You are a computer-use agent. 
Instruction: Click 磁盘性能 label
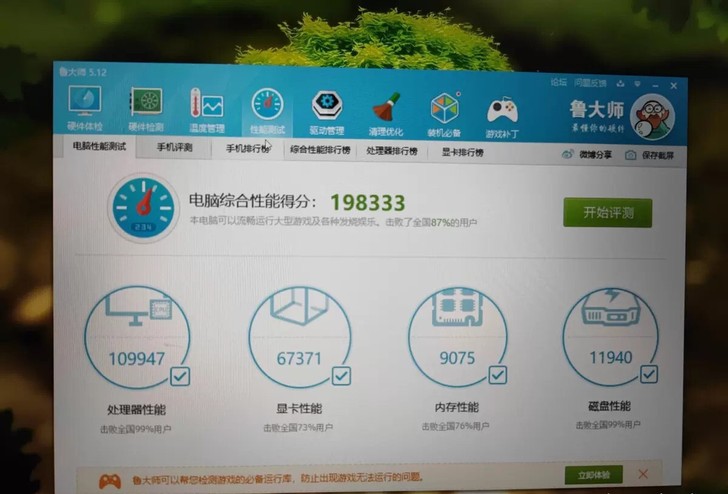(x=609, y=406)
